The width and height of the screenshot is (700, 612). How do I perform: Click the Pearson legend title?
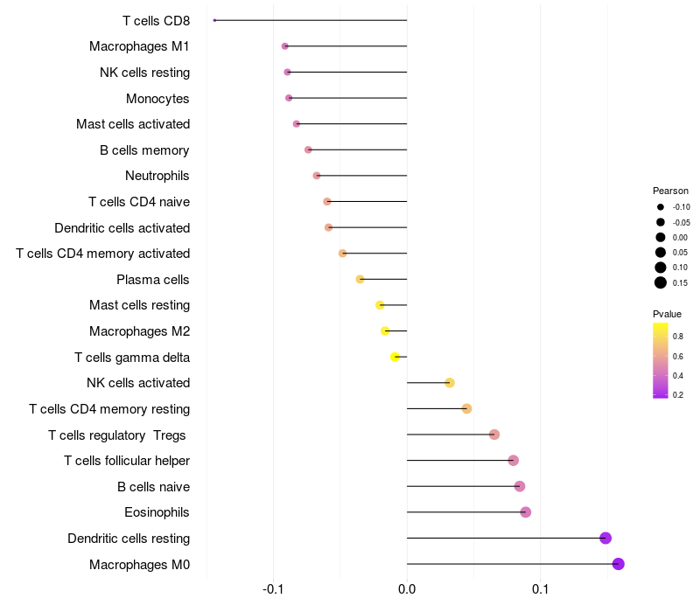pos(670,191)
